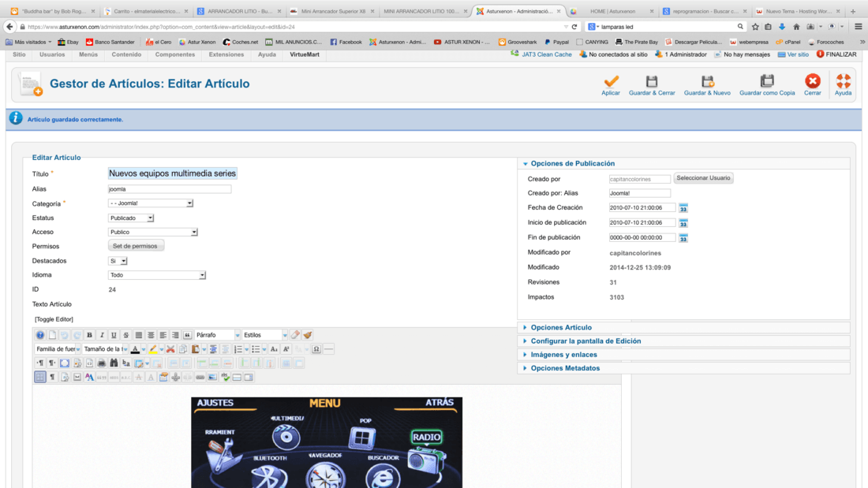
Task: Open find with the binoculars icon
Action: (114, 363)
